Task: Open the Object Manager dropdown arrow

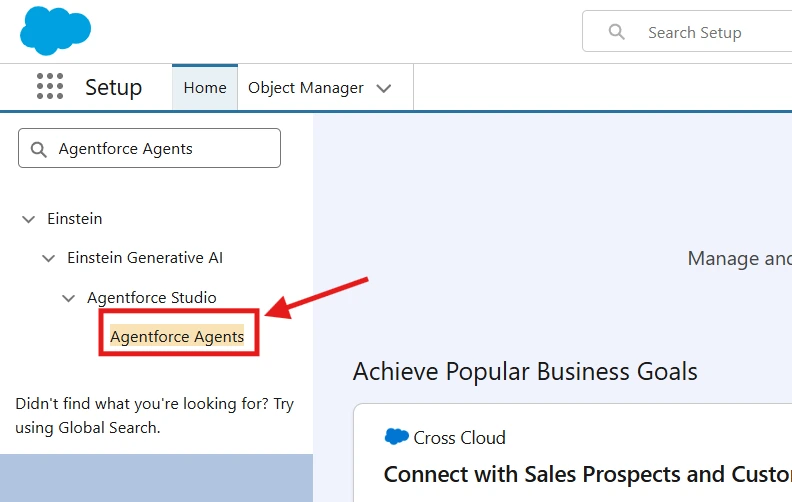Action: [383, 88]
